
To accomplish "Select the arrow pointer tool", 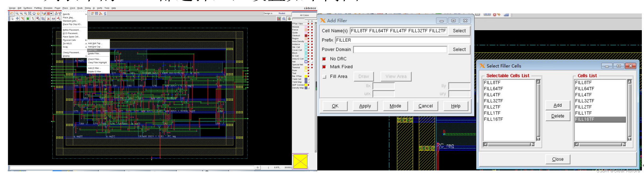I will tap(12, 19).
